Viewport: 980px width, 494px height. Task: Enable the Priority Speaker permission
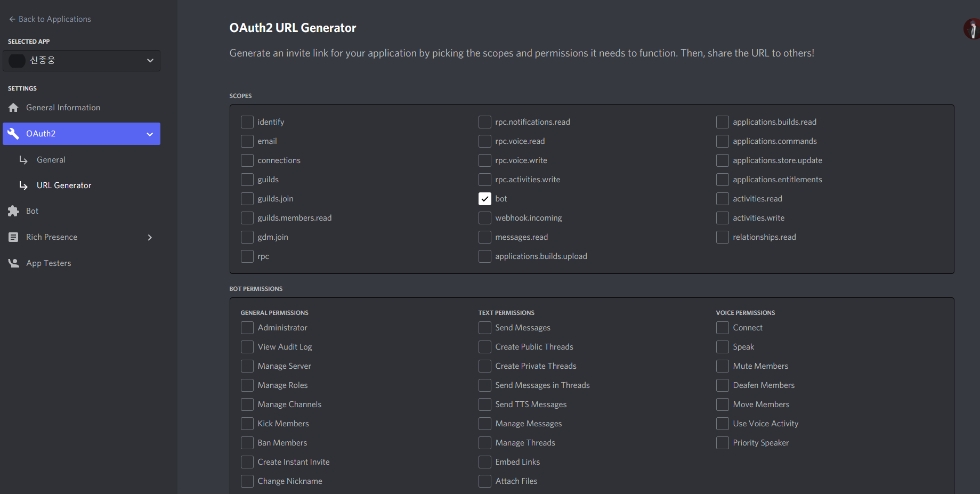point(723,443)
